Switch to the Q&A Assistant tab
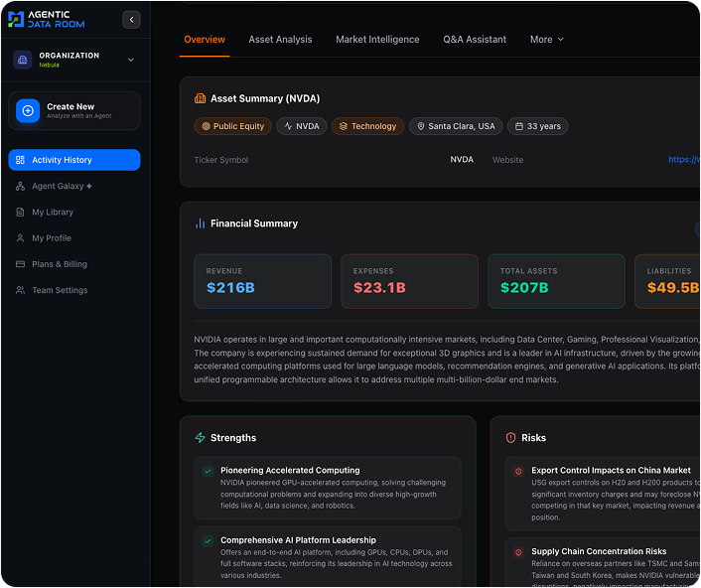The image size is (701, 588). (x=475, y=40)
